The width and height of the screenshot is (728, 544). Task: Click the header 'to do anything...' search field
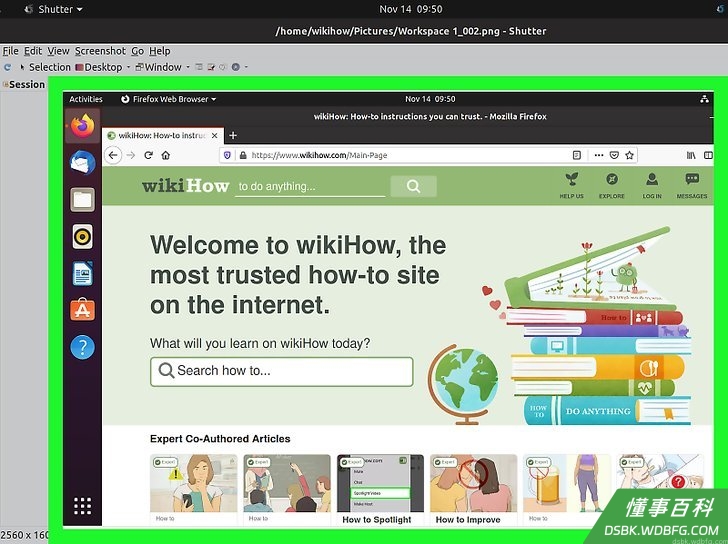tap(310, 187)
